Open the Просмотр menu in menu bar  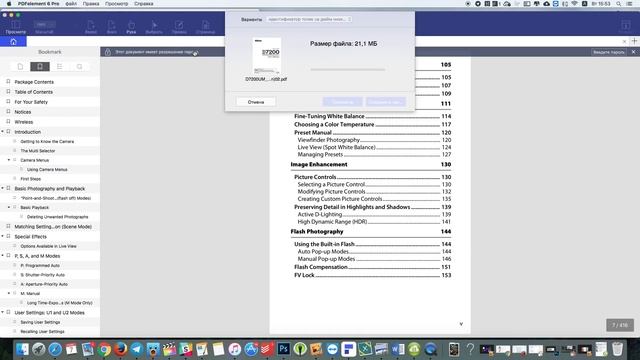tap(116, 4)
